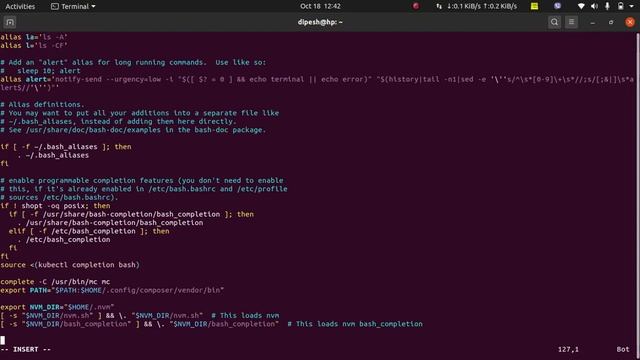Image resolution: width=640 pixels, height=360 pixels.
Task: Click the comment '# Alias definitions.'
Action: tap(42, 104)
